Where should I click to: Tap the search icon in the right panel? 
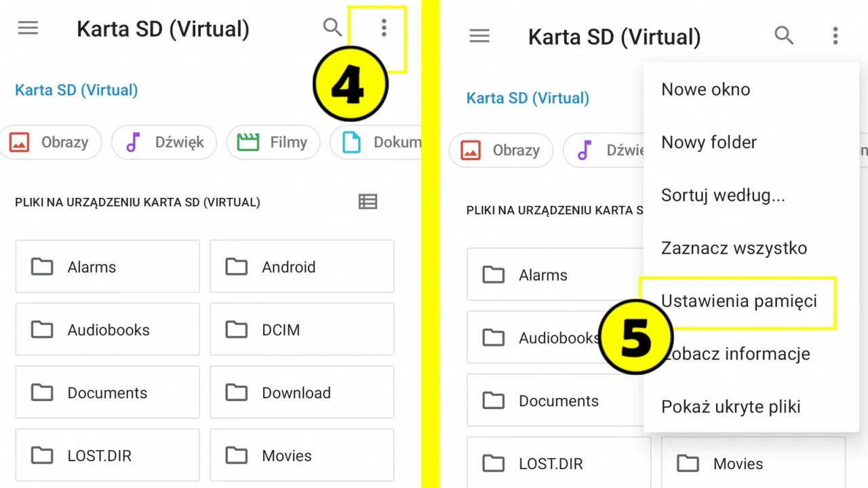(784, 35)
